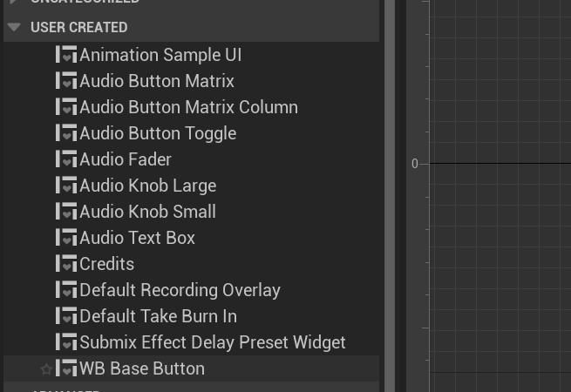Collapse the User Created category arrow
This screenshot has height=392, width=571.
pyautogui.click(x=14, y=27)
